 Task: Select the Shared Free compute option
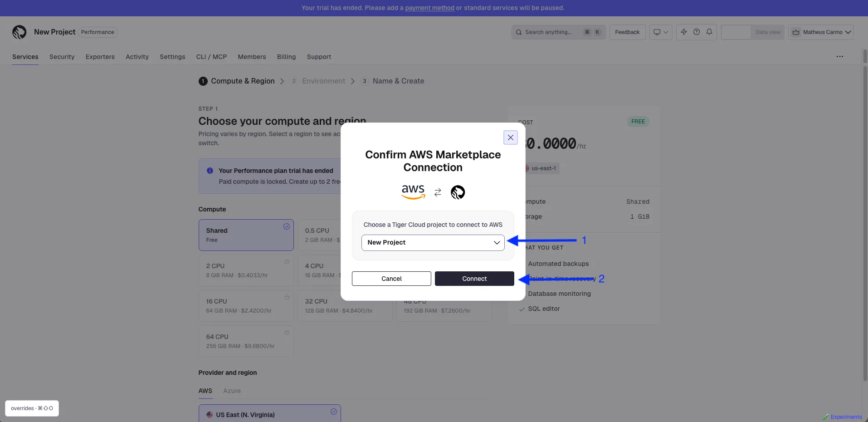[x=246, y=235]
